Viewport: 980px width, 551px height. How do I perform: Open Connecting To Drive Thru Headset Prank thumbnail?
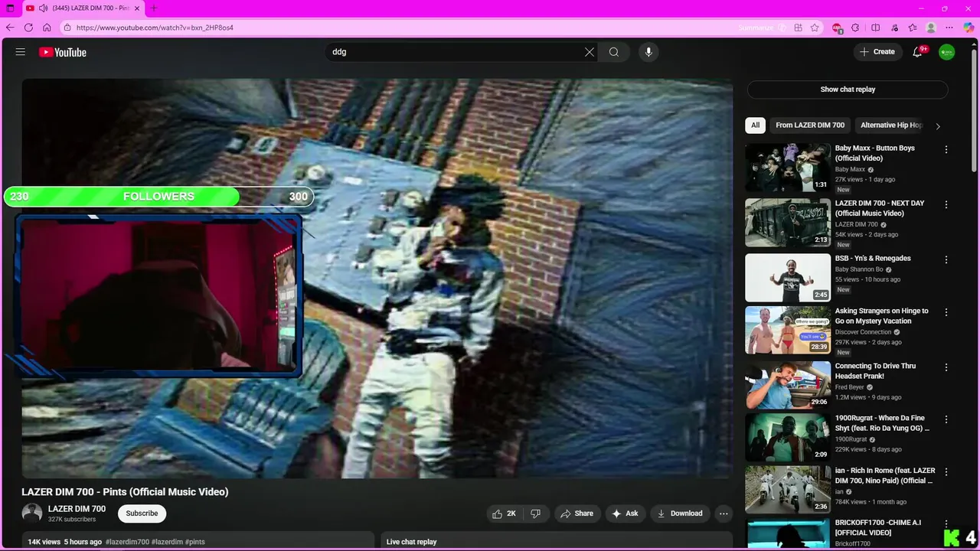click(788, 386)
